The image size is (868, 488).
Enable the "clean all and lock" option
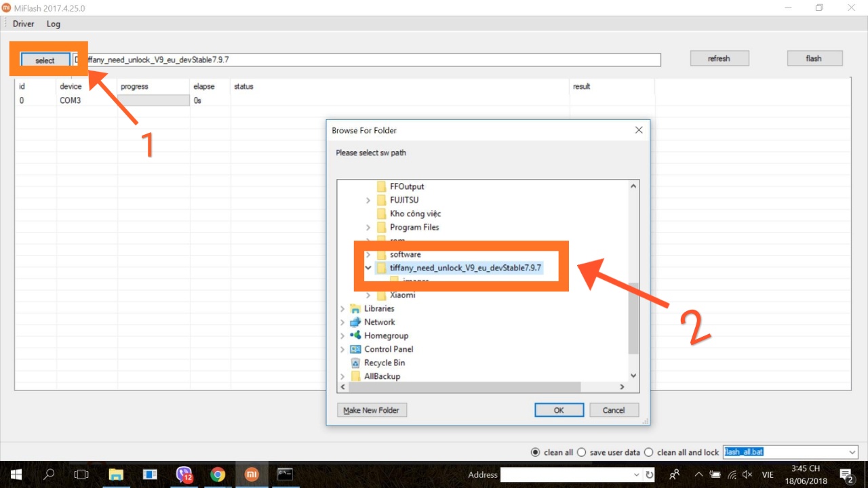[648, 452]
